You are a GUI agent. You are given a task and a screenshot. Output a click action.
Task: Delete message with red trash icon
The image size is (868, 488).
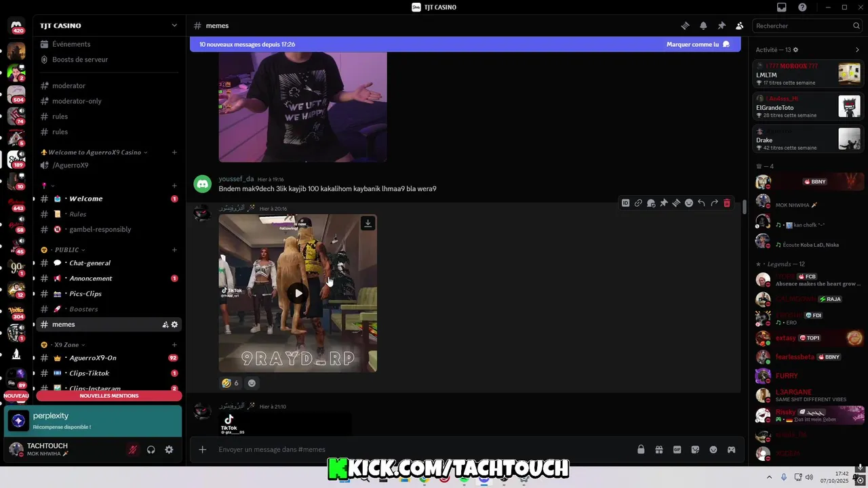(x=727, y=203)
